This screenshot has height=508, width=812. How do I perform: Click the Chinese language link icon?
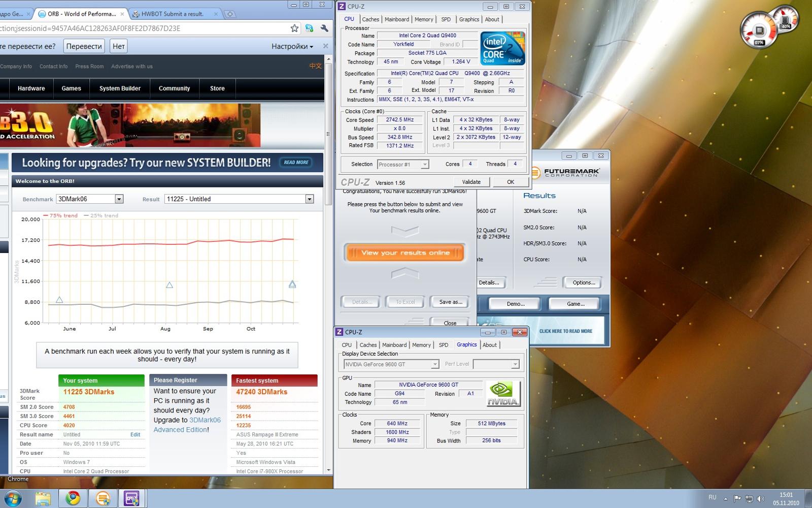click(315, 66)
